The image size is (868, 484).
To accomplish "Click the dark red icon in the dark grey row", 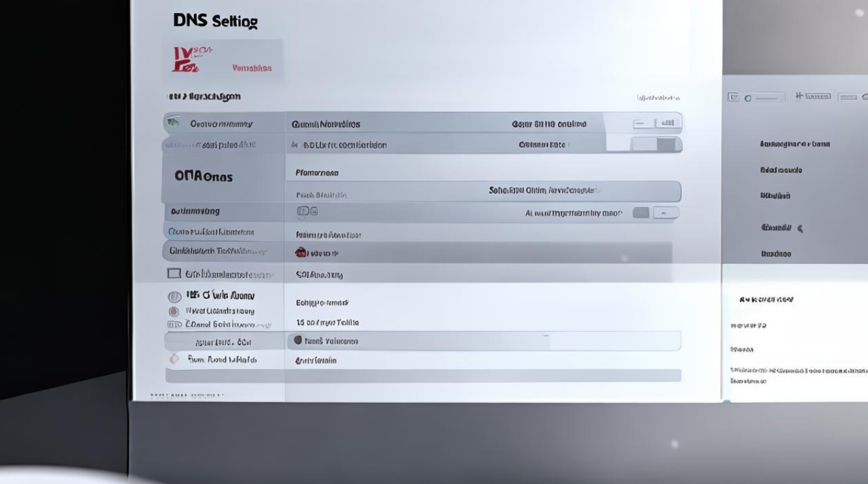I will click(301, 252).
